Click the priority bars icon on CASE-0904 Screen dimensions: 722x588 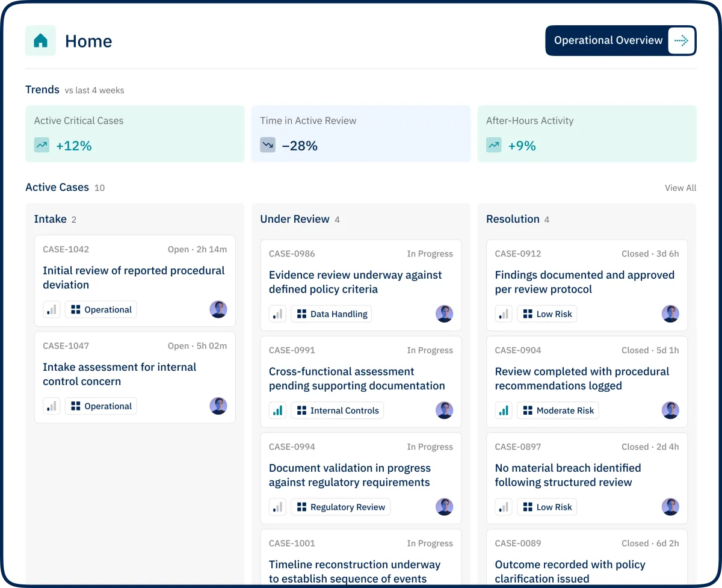point(504,410)
